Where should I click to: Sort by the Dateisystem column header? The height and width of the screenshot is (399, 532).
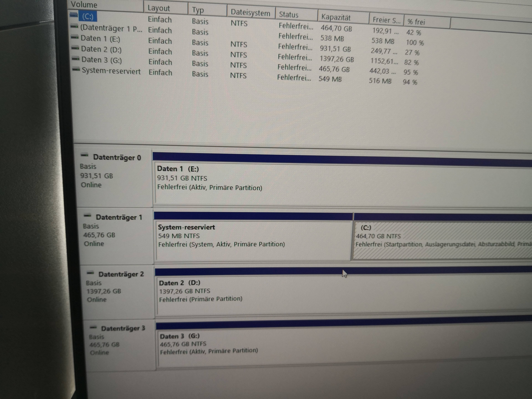pyautogui.click(x=250, y=13)
